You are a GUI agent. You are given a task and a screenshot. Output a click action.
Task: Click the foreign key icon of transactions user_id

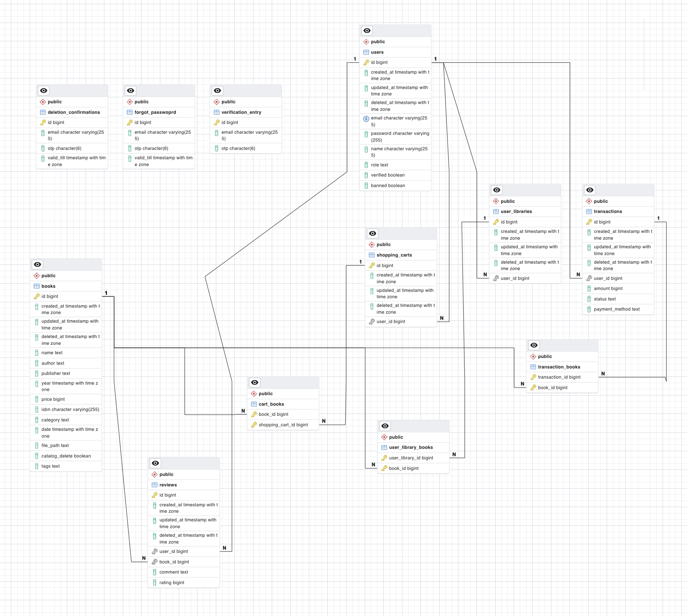[589, 279]
